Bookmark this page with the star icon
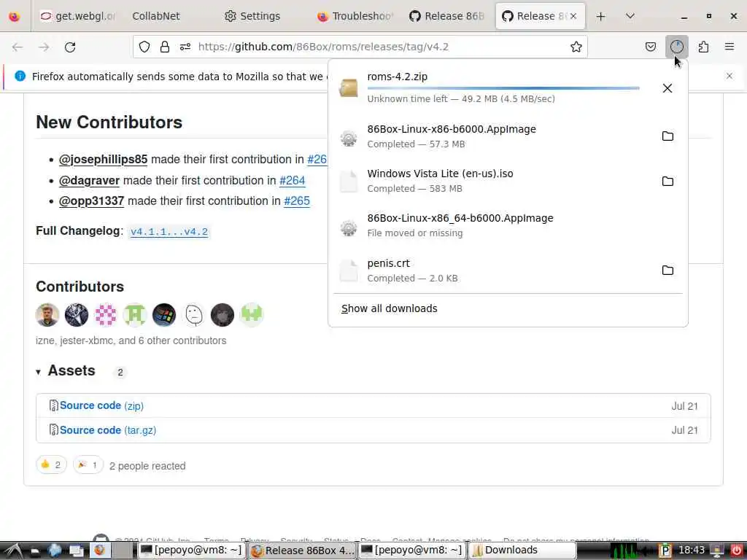This screenshot has width=747, height=560. [x=576, y=47]
